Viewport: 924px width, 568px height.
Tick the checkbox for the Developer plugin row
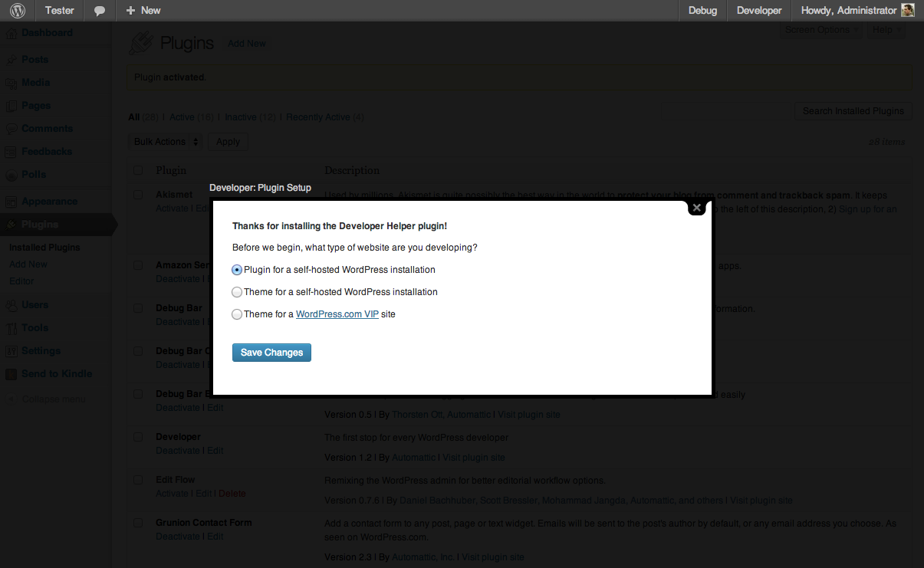pyautogui.click(x=138, y=437)
